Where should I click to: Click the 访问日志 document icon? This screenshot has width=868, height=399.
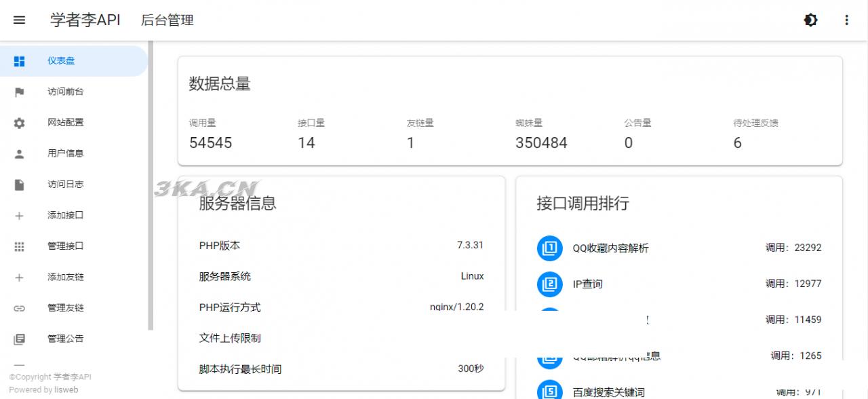(19, 184)
